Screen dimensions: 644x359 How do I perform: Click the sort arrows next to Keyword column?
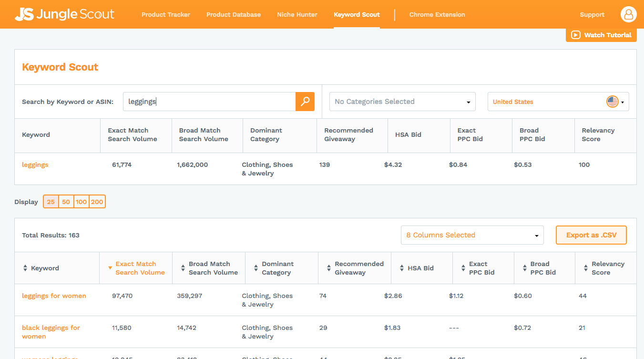click(x=25, y=267)
